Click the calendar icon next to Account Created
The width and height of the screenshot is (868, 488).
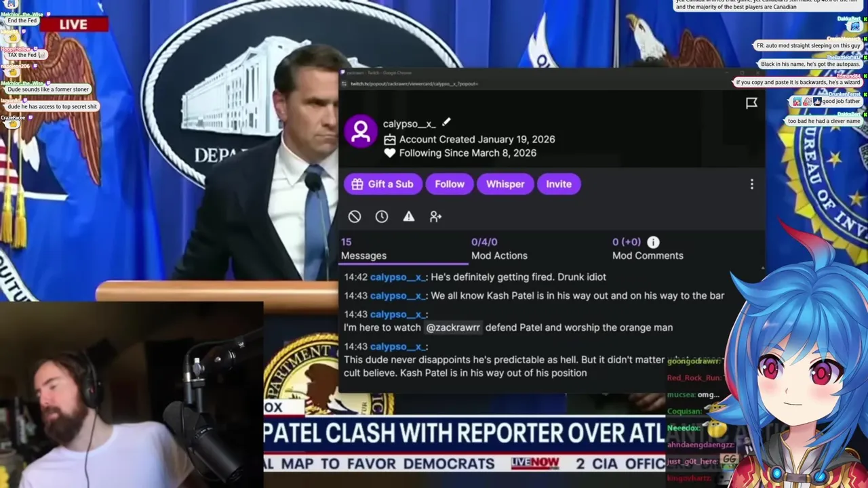[x=389, y=139]
